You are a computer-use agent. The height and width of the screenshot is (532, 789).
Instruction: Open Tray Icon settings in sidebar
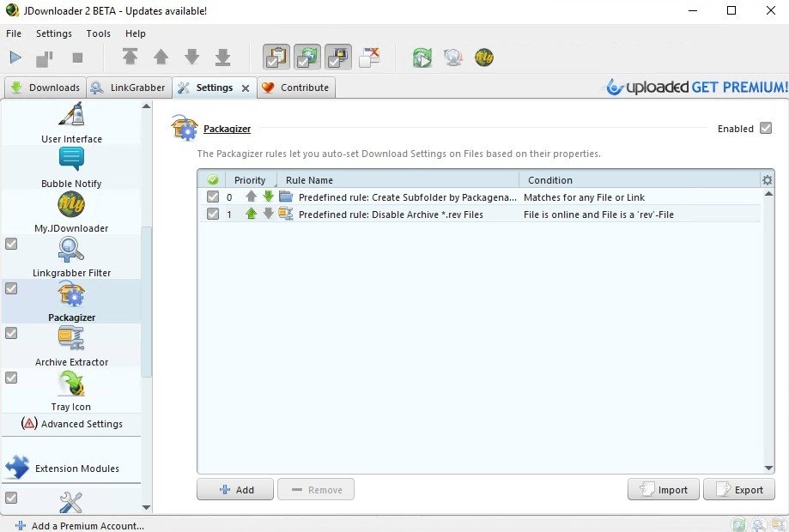pyautogui.click(x=71, y=391)
